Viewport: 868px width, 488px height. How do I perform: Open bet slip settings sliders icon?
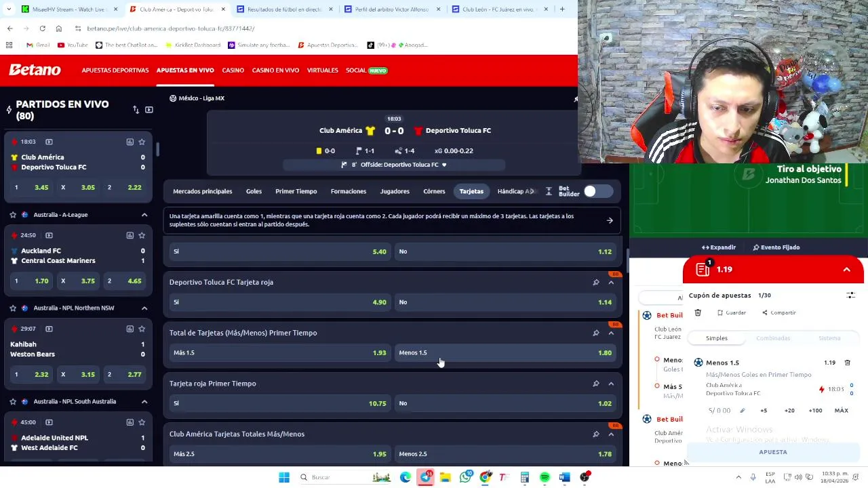tap(850, 296)
